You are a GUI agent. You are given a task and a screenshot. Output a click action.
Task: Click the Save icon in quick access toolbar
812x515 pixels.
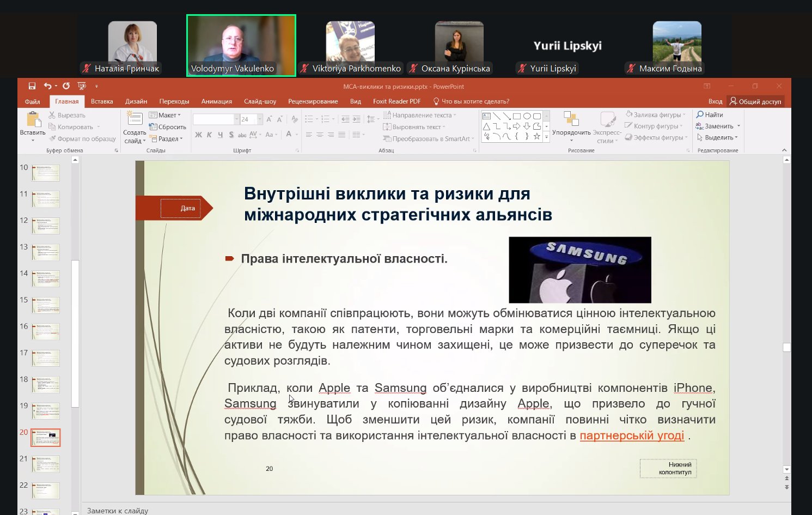pos(32,86)
